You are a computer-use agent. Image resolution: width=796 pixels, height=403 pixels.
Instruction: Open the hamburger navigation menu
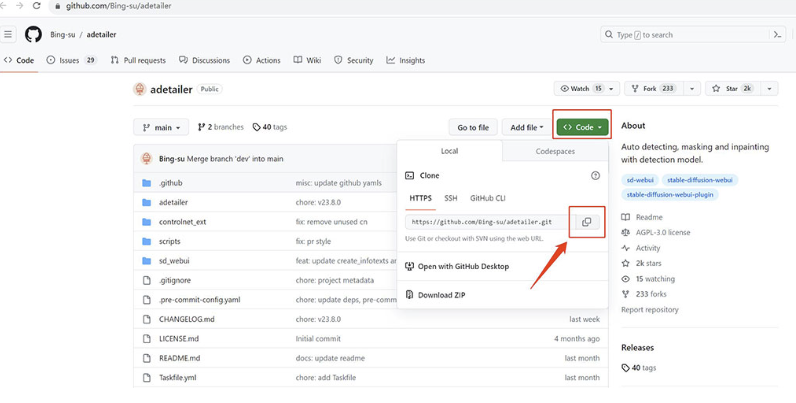coord(8,35)
